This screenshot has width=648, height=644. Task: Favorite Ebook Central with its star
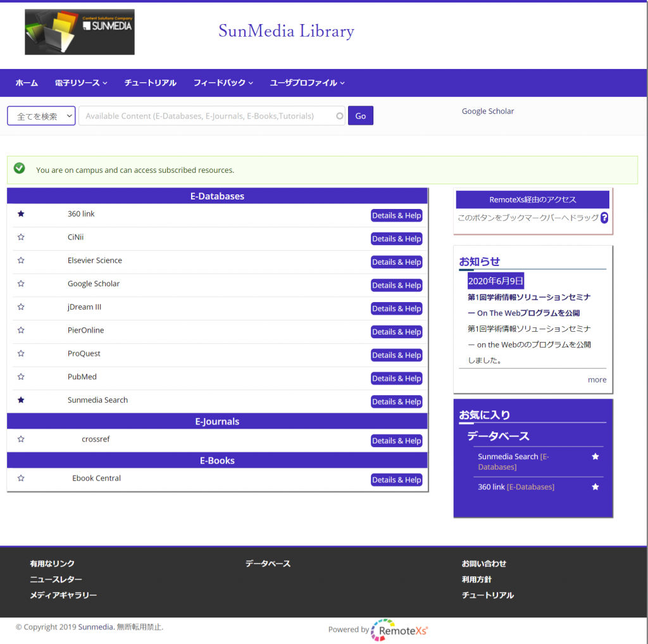(21, 478)
